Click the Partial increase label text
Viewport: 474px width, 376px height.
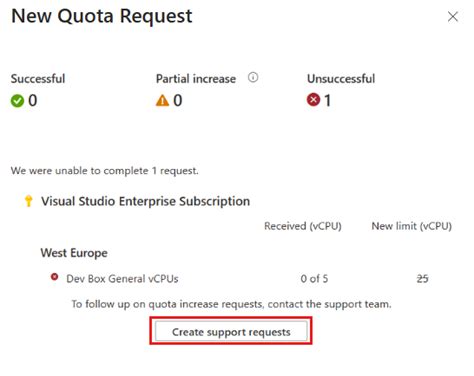click(196, 79)
